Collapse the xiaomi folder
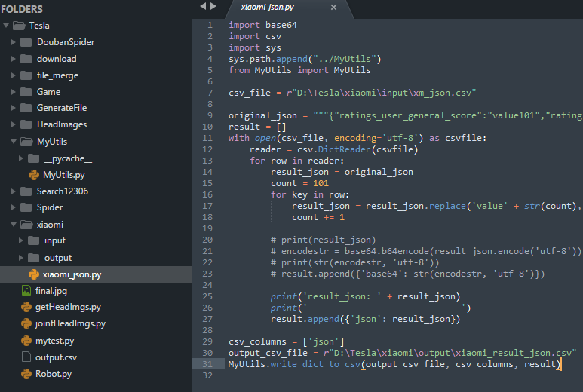This screenshot has height=392, width=583. pos(14,225)
